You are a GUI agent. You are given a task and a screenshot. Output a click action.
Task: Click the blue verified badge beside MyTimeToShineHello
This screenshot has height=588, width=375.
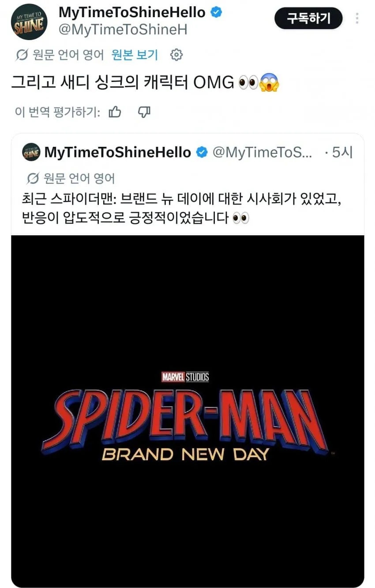216,12
